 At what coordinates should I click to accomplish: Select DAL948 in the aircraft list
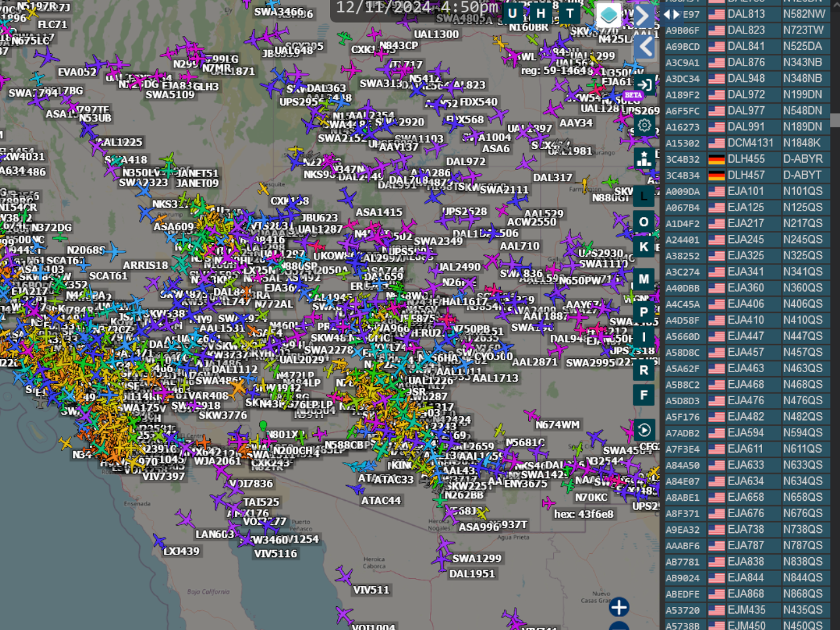(746, 78)
